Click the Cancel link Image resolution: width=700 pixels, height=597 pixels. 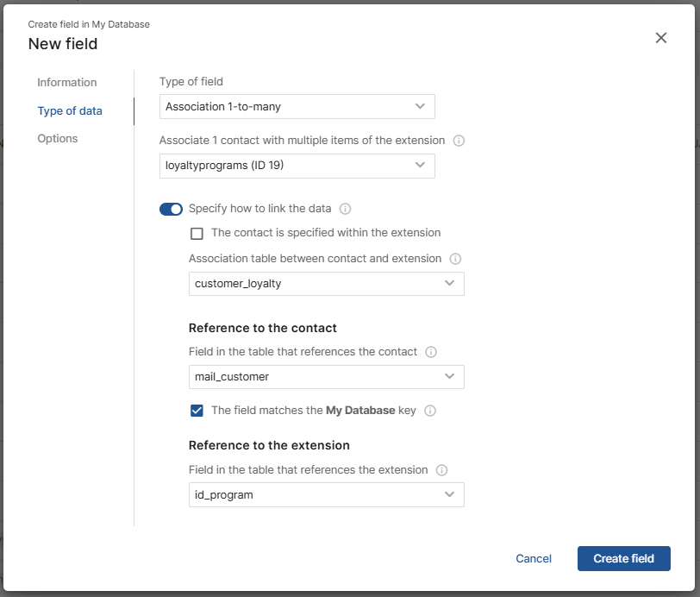coord(534,559)
